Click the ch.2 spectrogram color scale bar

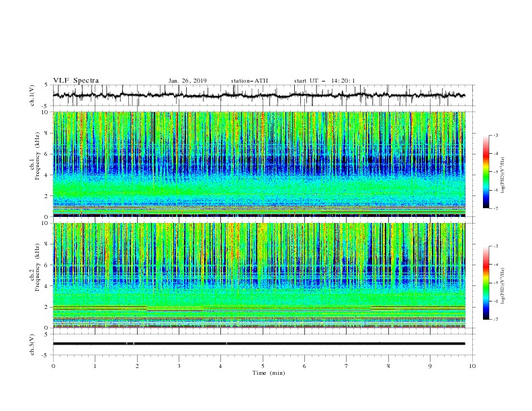pyautogui.click(x=486, y=283)
